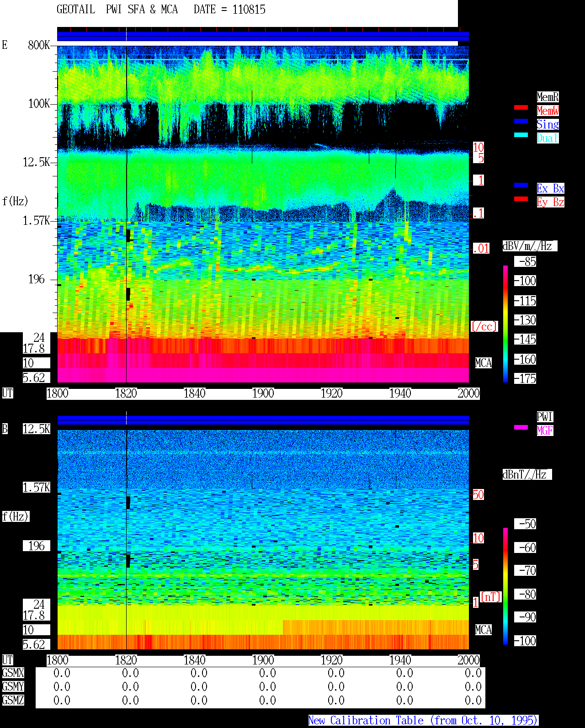Click the magenta MGF legend swatch
The width and height of the screenshot is (585, 728).
[521, 427]
